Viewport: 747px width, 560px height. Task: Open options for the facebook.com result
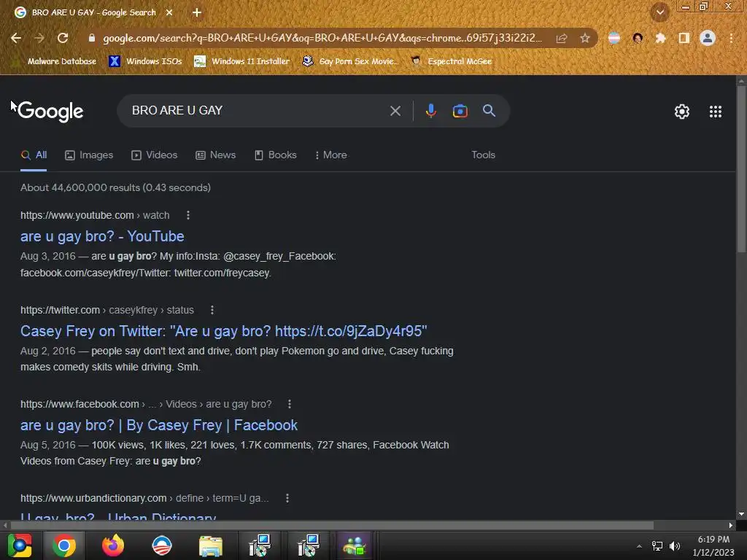coord(289,404)
